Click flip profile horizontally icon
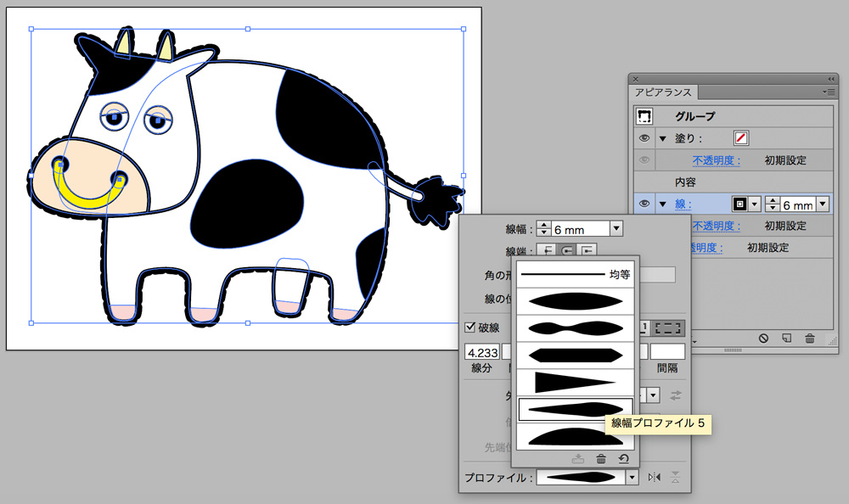The image size is (849, 504). click(654, 478)
